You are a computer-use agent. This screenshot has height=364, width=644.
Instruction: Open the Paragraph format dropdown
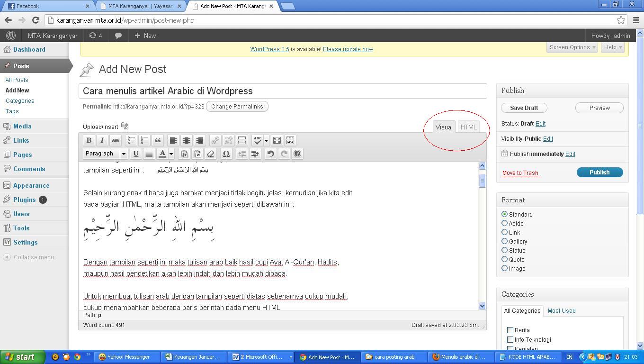pos(105,154)
